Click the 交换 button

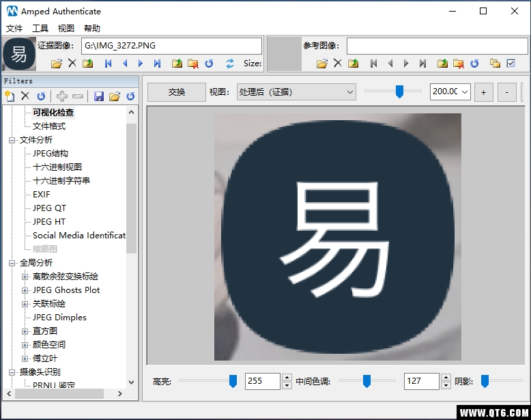click(x=177, y=92)
